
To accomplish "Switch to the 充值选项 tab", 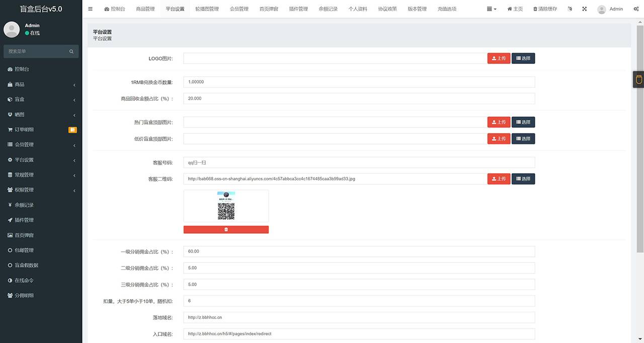I will coord(447,9).
